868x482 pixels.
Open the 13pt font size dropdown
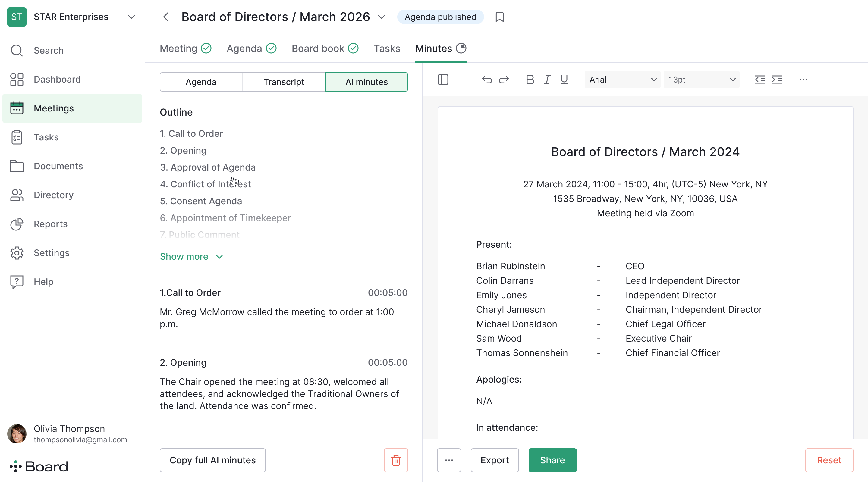701,80
